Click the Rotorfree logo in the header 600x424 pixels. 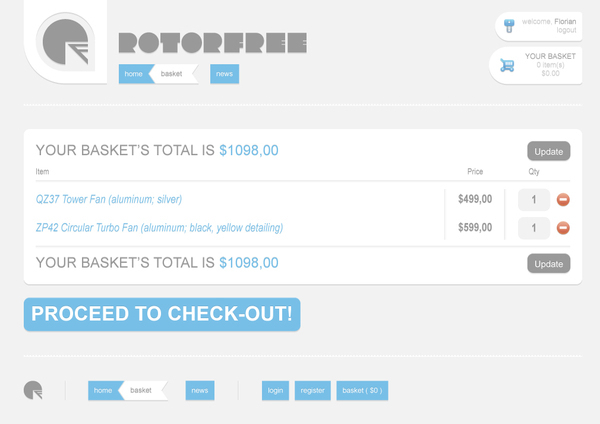(65, 42)
